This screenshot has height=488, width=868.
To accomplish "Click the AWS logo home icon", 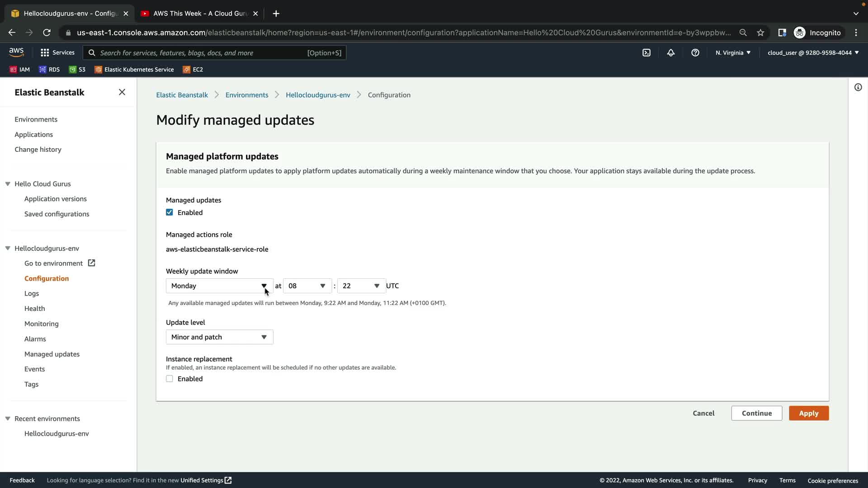I will [x=16, y=52].
